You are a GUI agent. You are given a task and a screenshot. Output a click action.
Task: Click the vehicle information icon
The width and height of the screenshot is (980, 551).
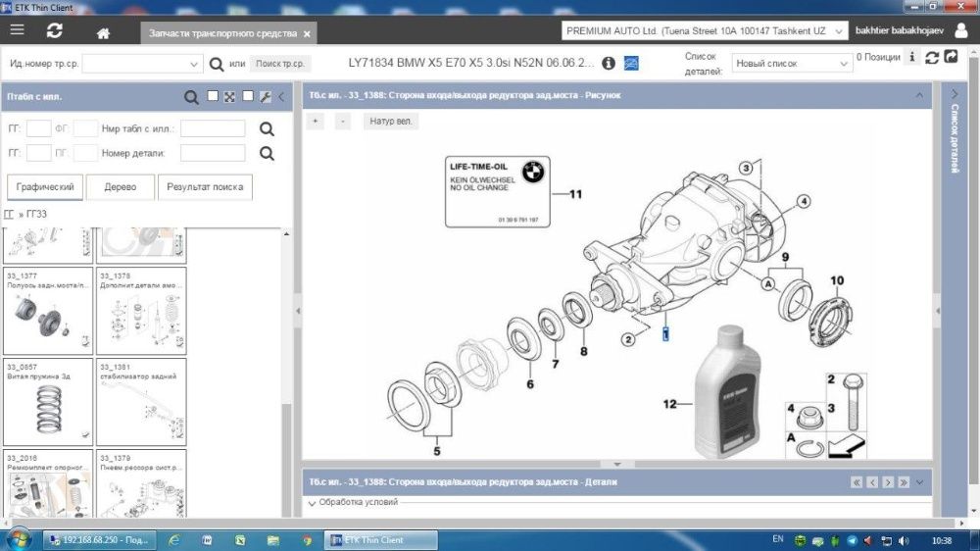608,63
